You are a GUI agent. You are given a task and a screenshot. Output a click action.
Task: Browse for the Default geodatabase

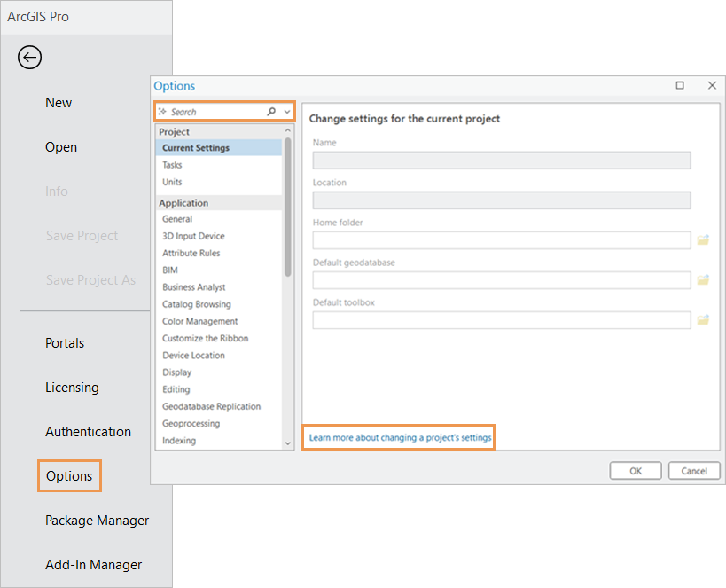[x=703, y=280]
